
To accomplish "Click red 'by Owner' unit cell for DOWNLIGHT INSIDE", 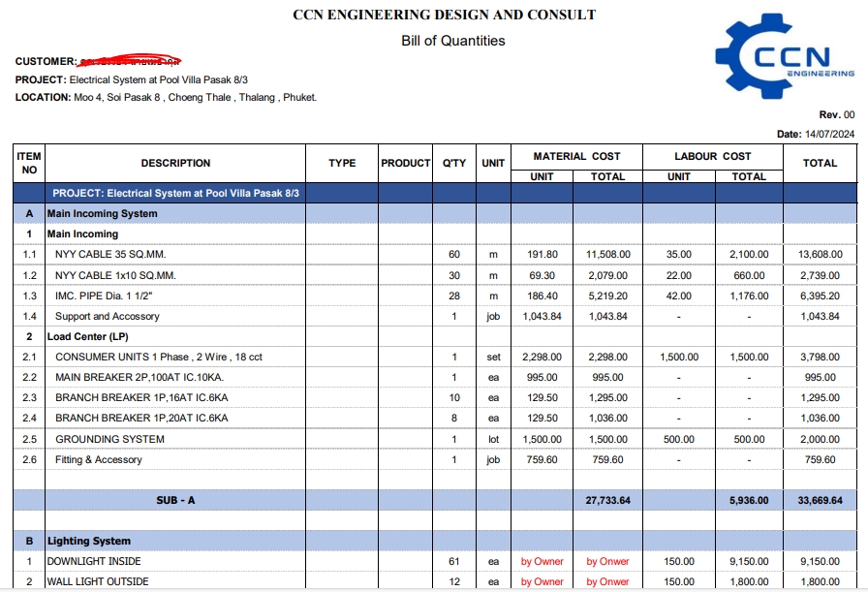I will tap(542, 562).
